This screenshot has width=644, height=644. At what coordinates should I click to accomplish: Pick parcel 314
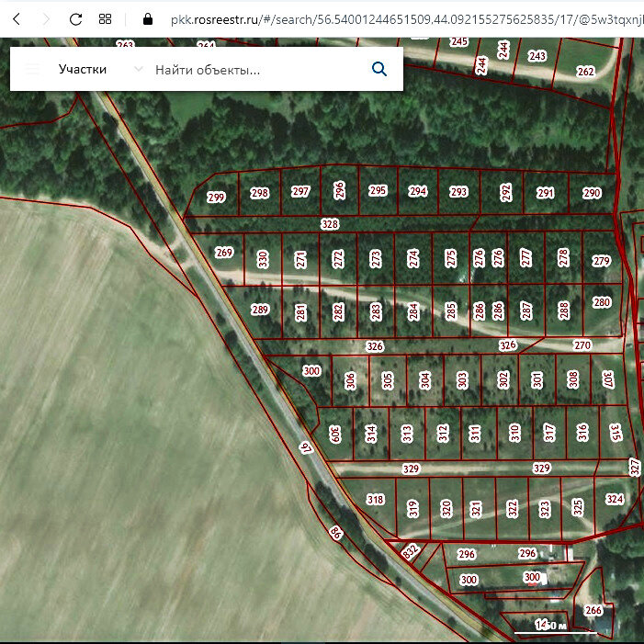click(371, 434)
